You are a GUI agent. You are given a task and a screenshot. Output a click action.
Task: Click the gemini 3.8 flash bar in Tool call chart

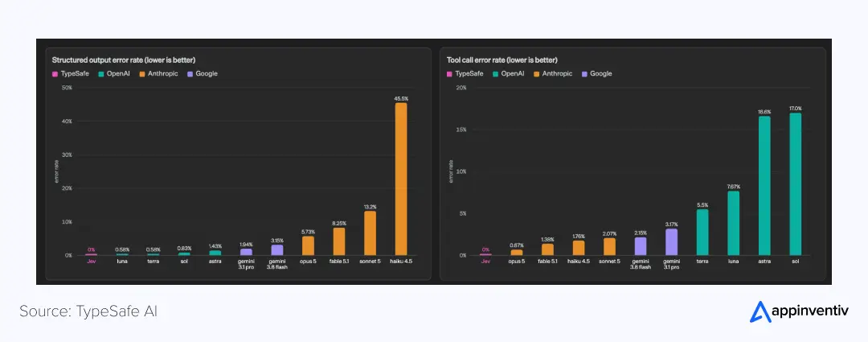(x=641, y=247)
